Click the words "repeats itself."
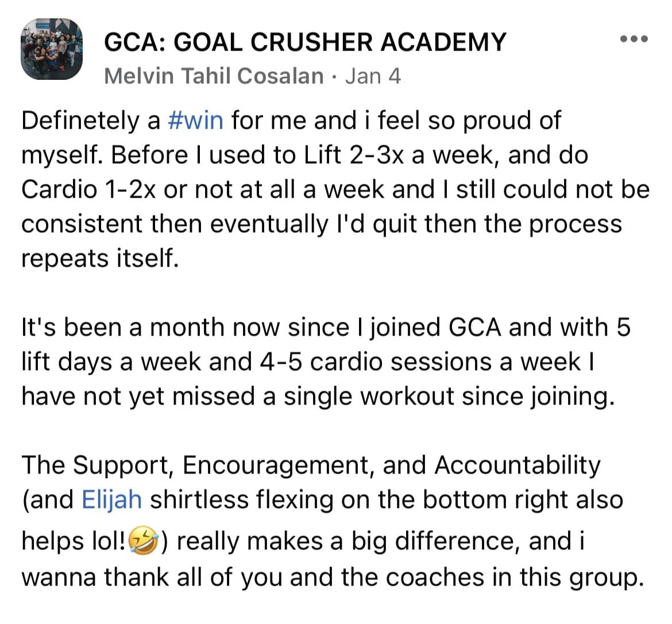This screenshot has width=672, height=624. (x=100, y=259)
